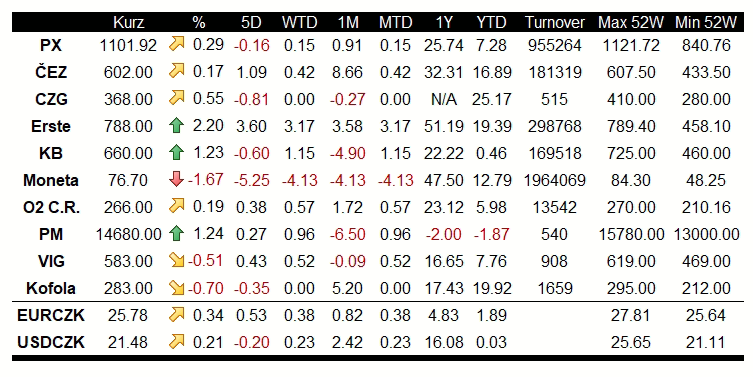The image size is (753, 377).
Task: Click the trend arrow in the O2 C.R. row
Action: (177, 206)
